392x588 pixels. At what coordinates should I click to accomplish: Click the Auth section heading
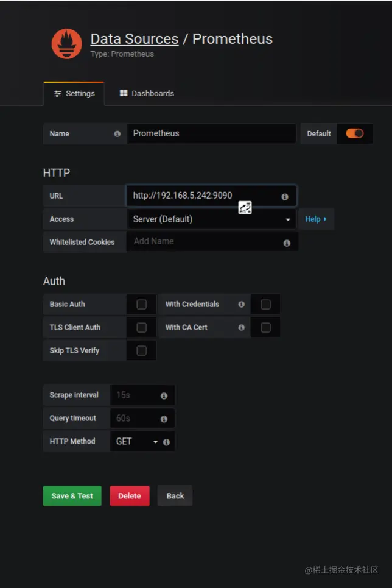click(54, 282)
